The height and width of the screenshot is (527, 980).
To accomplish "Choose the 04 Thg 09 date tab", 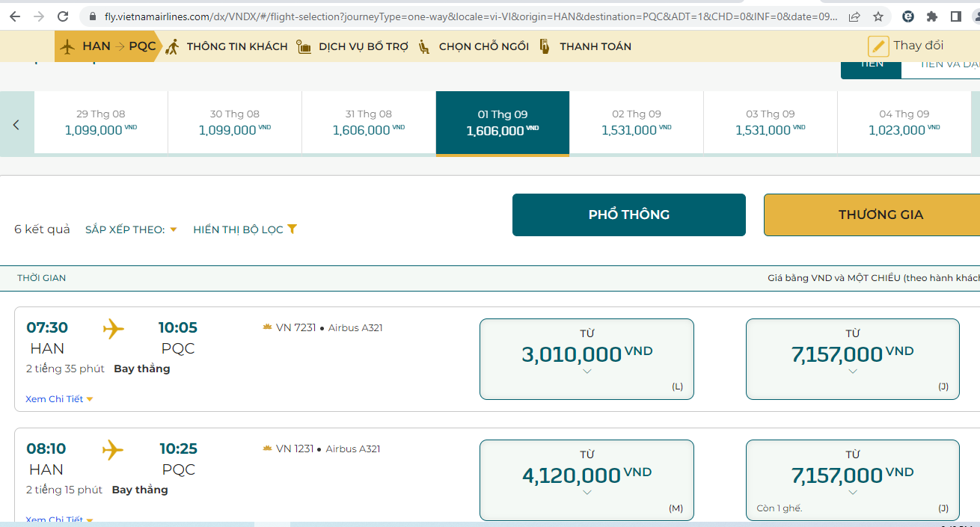I will 904,123.
